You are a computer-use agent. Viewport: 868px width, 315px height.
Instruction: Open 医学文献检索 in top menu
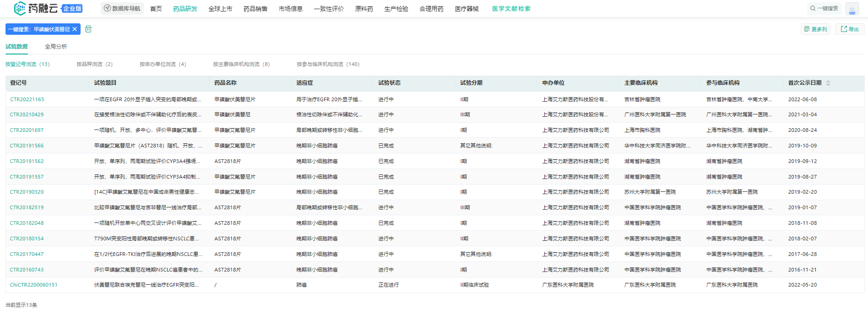[511, 9]
